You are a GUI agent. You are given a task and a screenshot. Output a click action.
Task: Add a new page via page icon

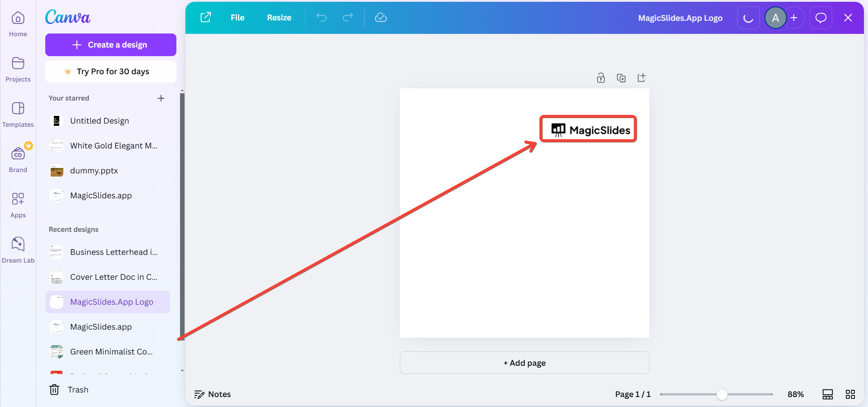[641, 78]
